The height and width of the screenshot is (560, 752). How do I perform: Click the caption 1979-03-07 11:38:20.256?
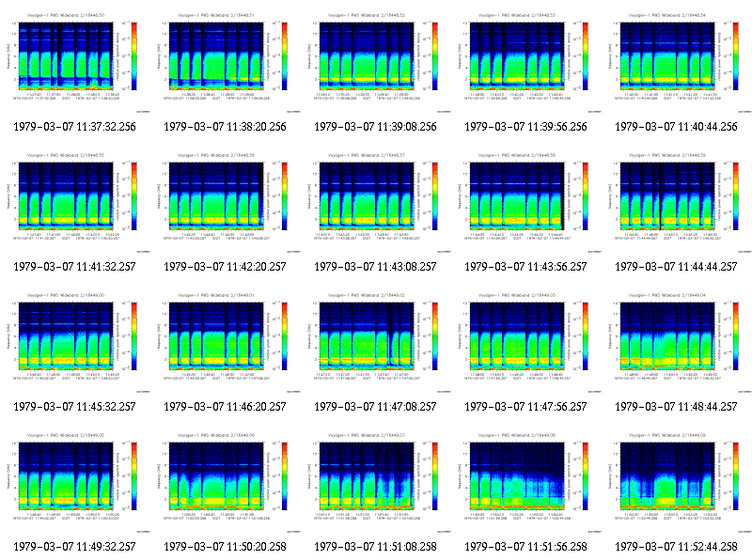click(225, 127)
